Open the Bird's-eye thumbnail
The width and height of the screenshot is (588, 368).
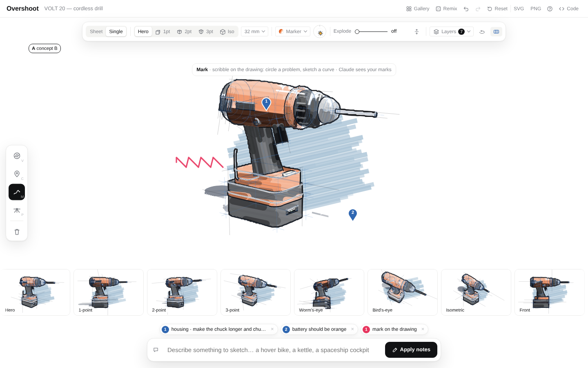click(x=403, y=292)
